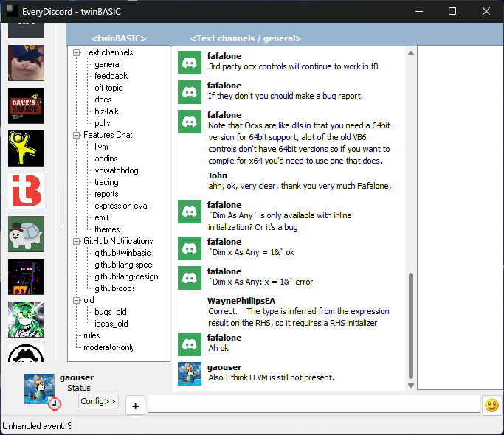The height and width of the screenshot is (435, 504).
Task: Open the partially visible black pirate server icon
Action: click(26, 353)
